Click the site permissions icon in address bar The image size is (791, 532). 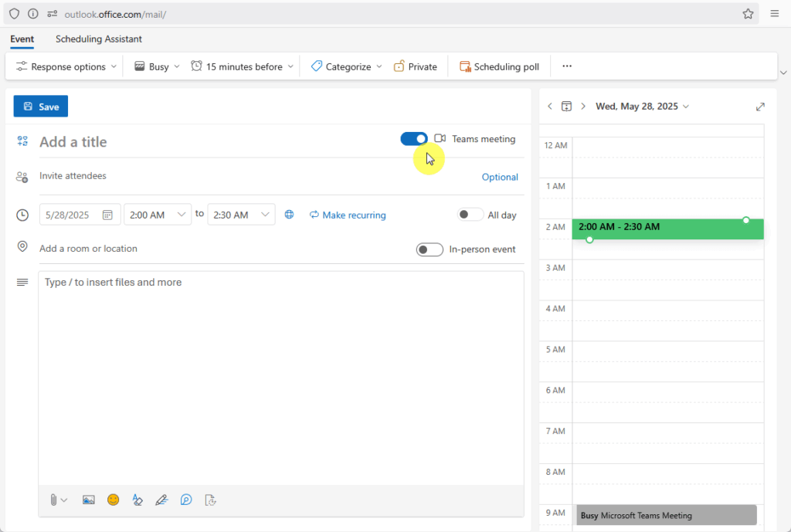pyautogui.click(x=52, y=14)
